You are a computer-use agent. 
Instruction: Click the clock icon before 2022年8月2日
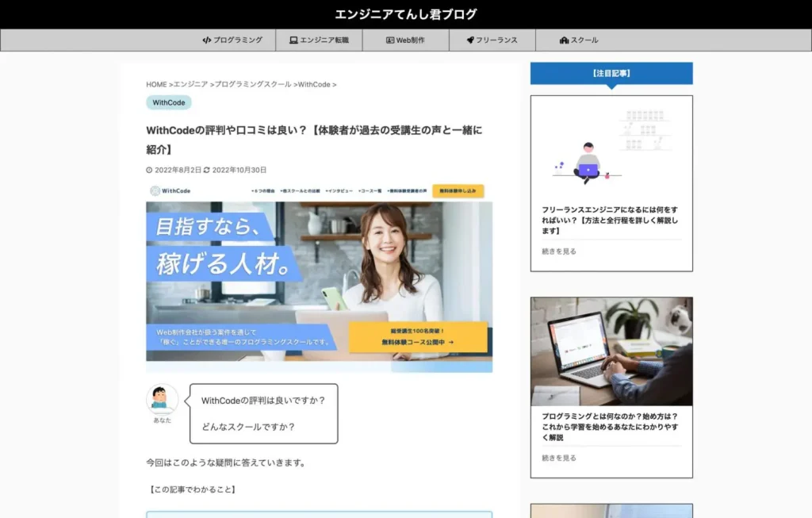pyautogui.click(x=149, y=170)
